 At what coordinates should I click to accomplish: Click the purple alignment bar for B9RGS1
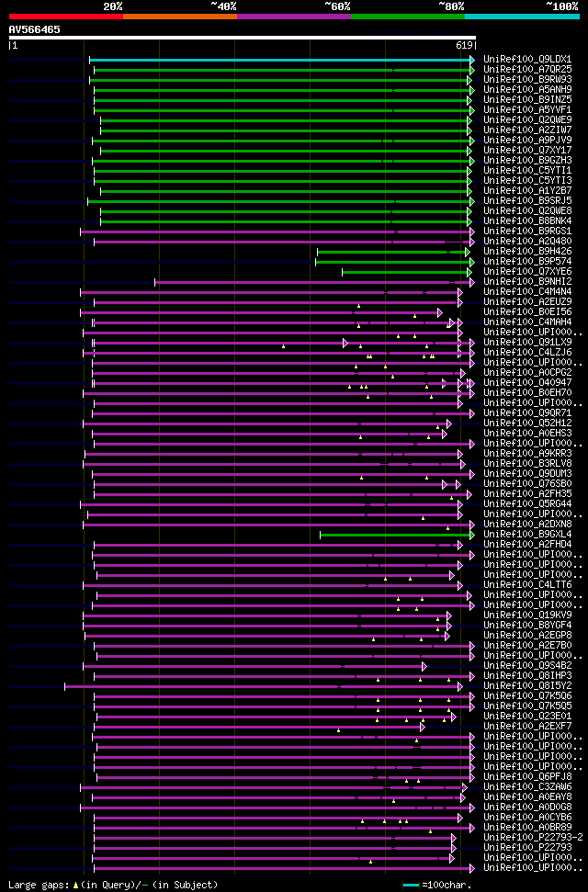tap(275, 231)
